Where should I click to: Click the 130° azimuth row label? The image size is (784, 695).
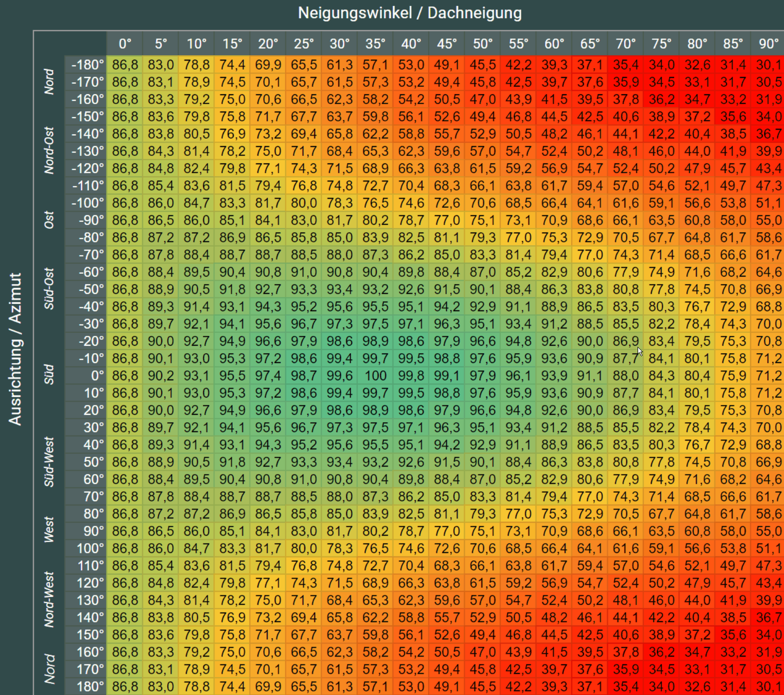click(86, 600)
